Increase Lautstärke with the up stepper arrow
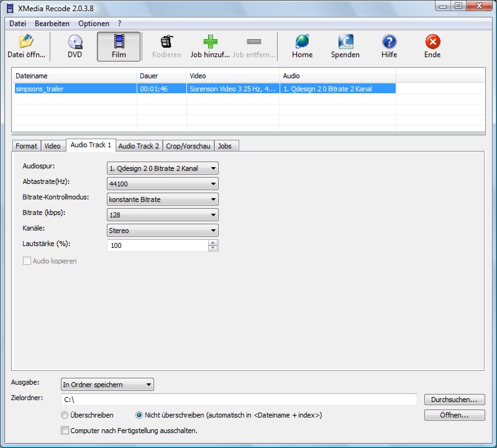This screenshot has height=448, width=497. click(x=213, y=243)
